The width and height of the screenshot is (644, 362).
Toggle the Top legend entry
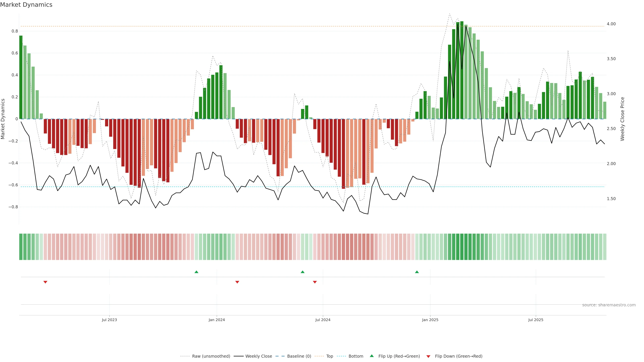pos(330,356)
